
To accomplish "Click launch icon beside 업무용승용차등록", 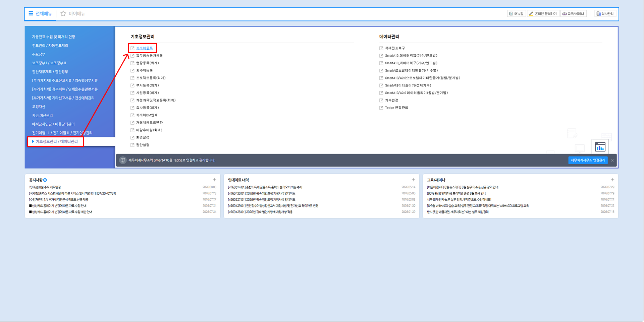I will coord(132,56).
